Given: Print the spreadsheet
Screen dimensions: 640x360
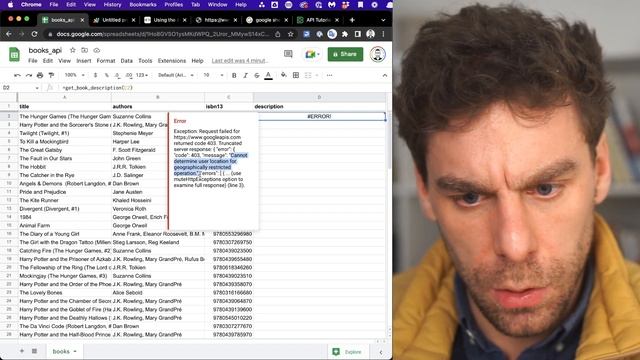Looking at the screenshot, I should [x=40, y=75].
